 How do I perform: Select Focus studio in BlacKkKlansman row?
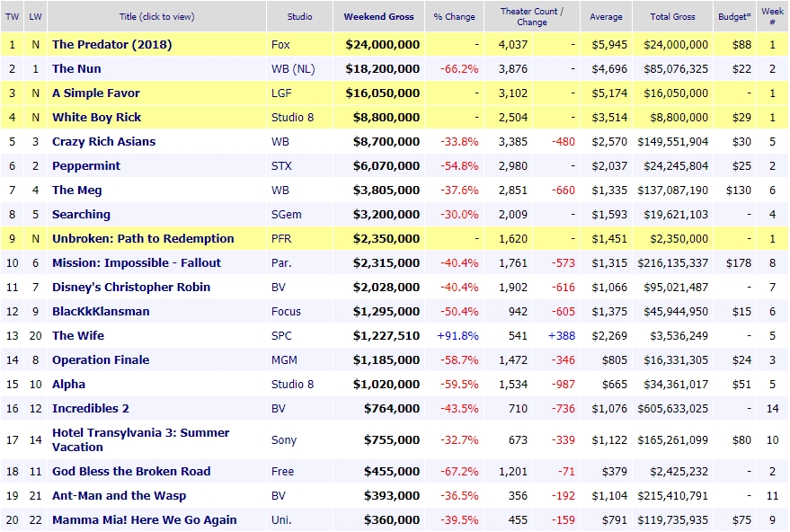(x=286, y=311)
